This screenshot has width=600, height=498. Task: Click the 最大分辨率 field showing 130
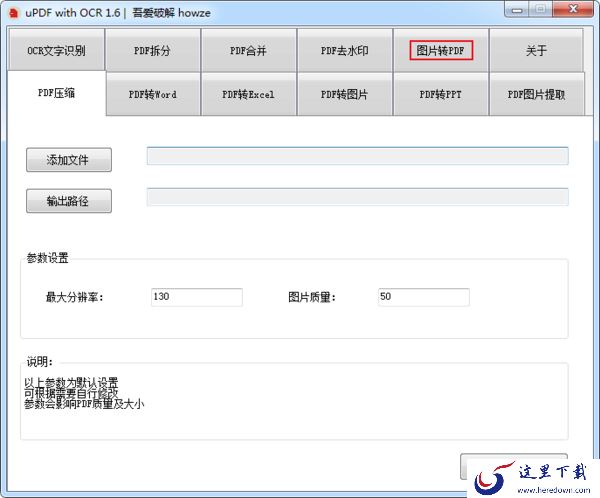[197, 297]
